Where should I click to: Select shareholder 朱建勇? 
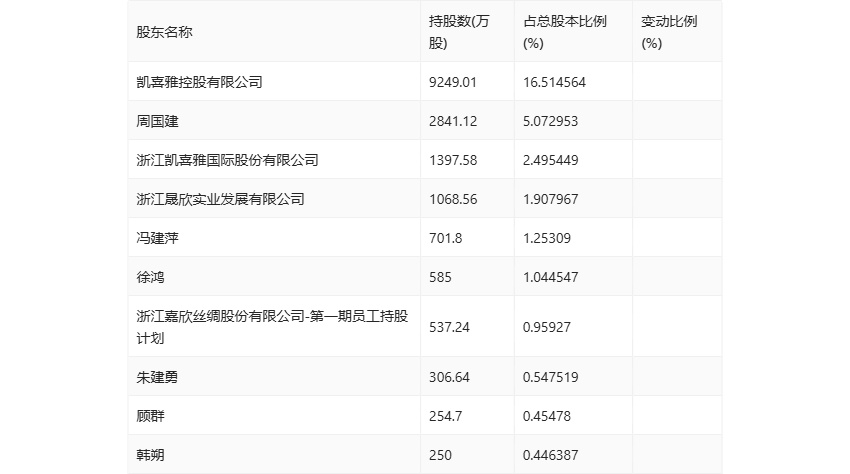tap(157, 377)
